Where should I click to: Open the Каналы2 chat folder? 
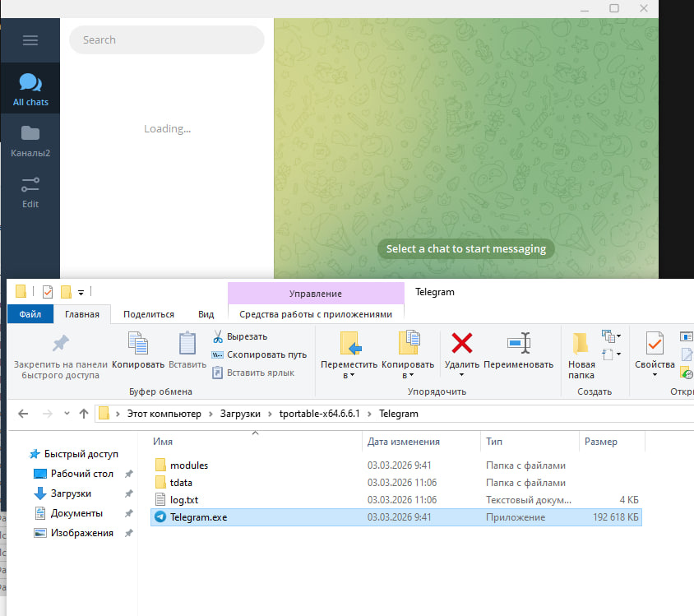point(30,141)
